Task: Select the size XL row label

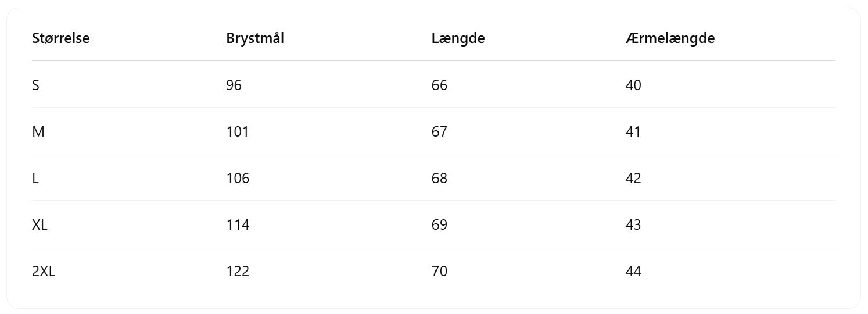Action: point(40,225)
